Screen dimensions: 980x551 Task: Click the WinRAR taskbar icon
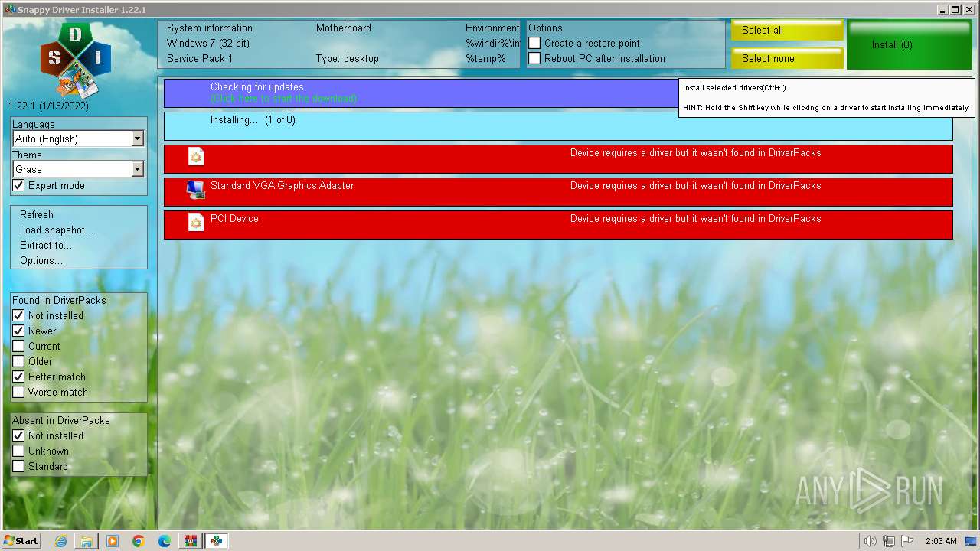pos(190,541)
